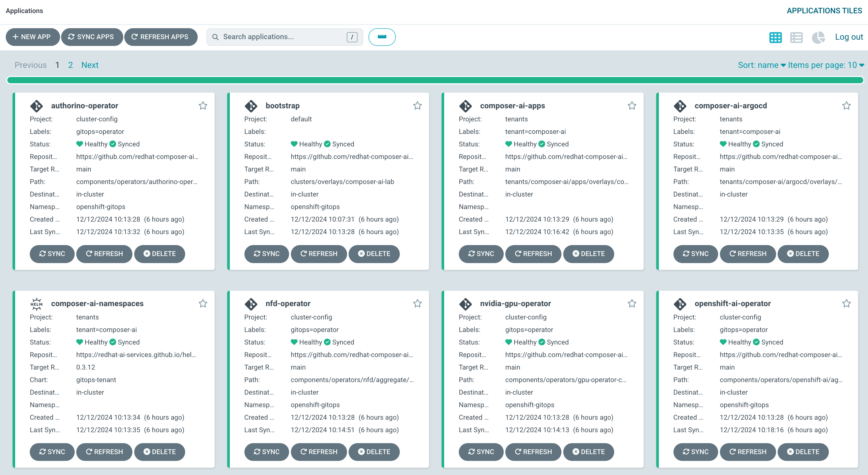The image size is (868, 475).
Task: Click the green health status bar
Action: [x=435, y=80]
